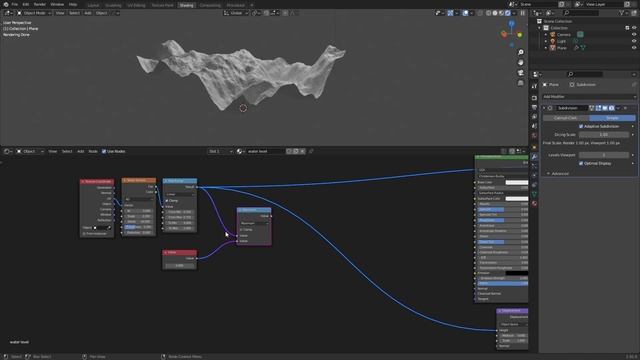640x360 pixels.
Task: Open the outliner filter dropdown
Action: point(623,13)
